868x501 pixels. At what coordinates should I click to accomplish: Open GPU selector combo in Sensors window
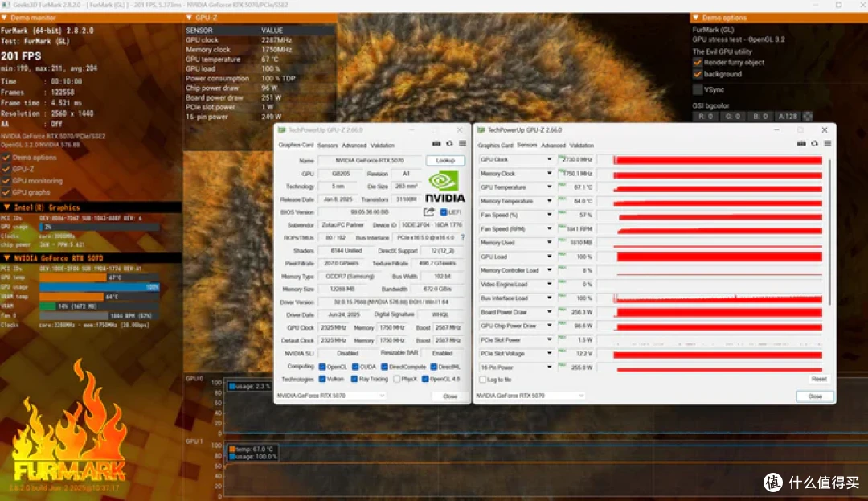coord(530,396)
